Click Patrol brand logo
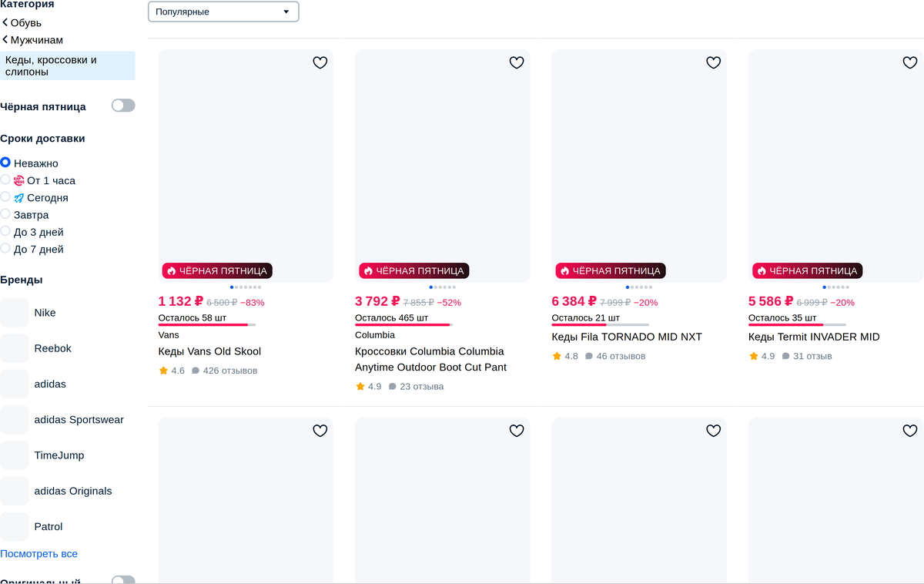This screenshot has width=924, height=584. pos(15,526)
